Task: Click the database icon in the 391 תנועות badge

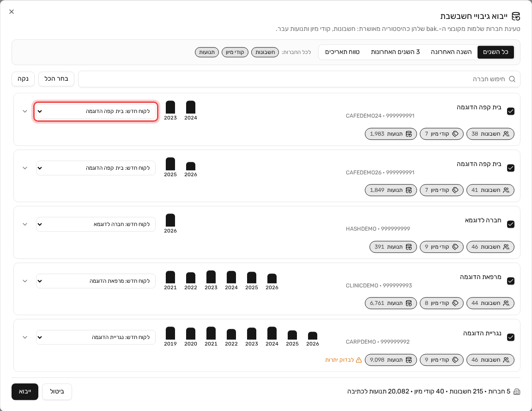Action: point(409,247)
